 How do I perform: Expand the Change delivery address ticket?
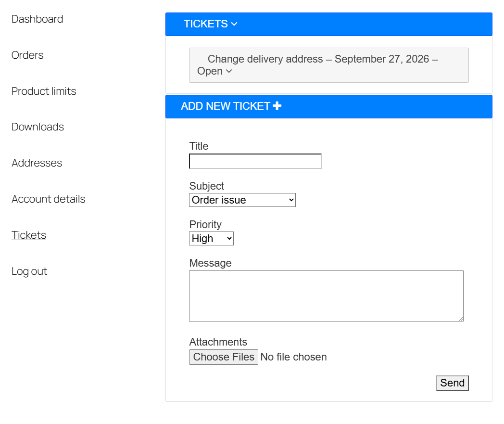[329, 65]
